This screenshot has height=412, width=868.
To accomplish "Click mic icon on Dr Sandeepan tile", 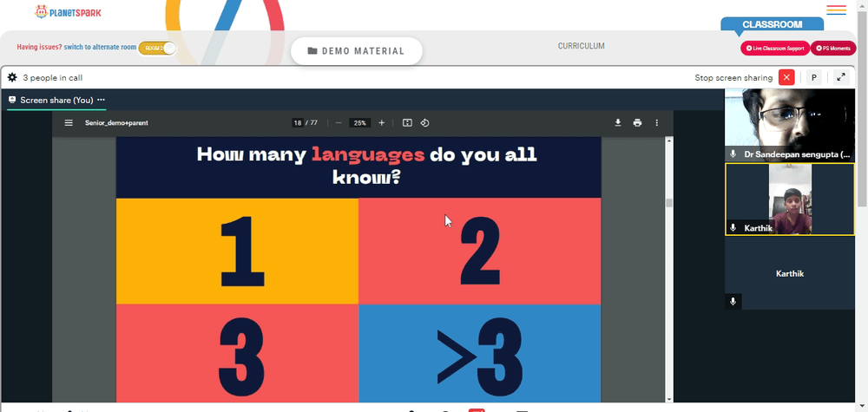I will point(733,154).
